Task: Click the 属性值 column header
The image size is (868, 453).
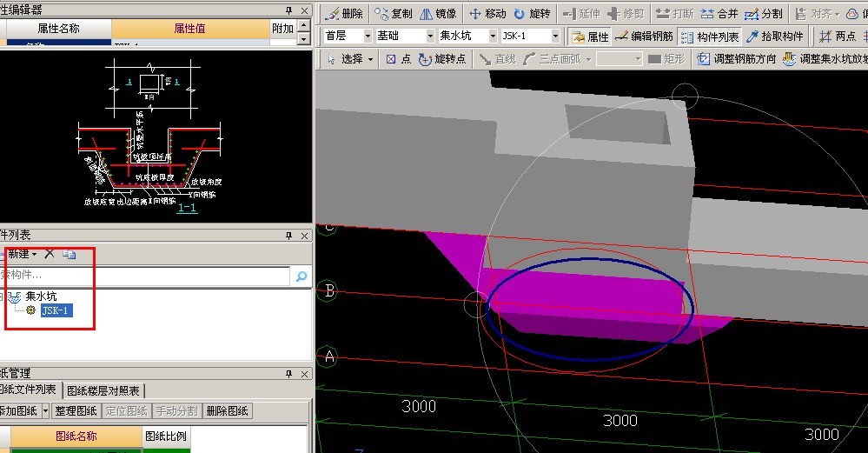Action: [x=190, y=28]
